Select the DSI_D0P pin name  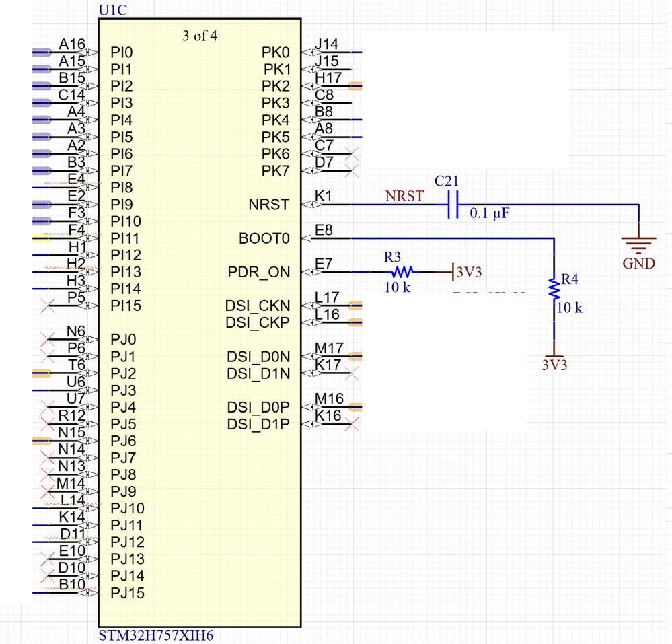point(258,407)
